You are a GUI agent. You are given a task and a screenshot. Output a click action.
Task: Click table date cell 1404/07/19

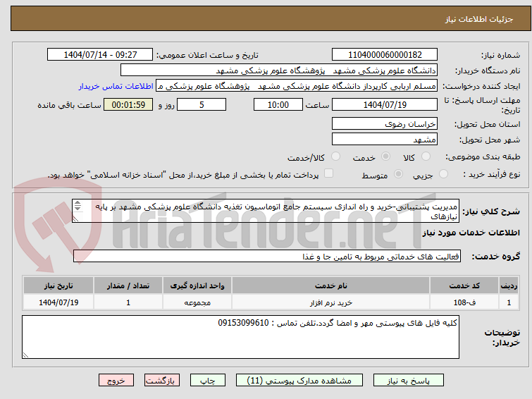tap(58, 302)
